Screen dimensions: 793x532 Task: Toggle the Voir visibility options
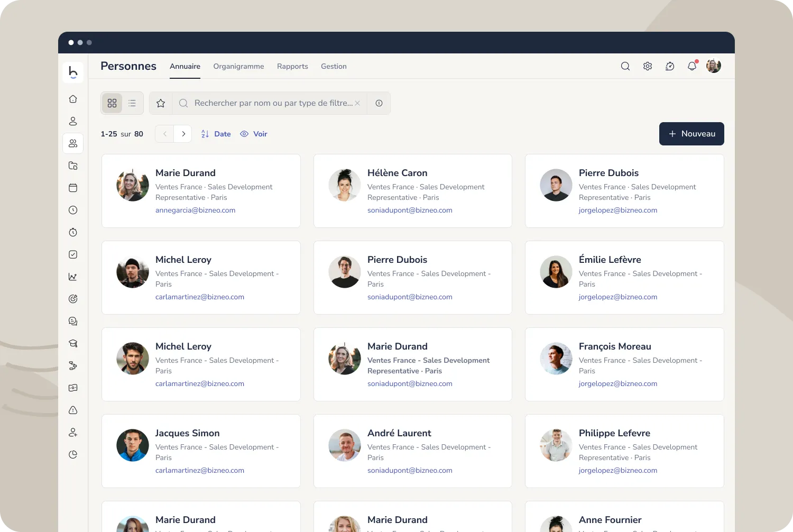[254, 134]
